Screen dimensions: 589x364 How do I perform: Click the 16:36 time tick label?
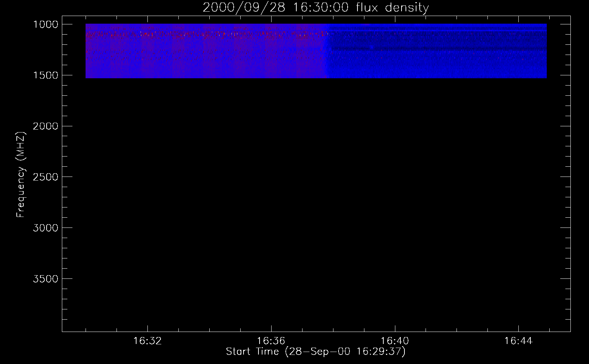pos(271,341)
